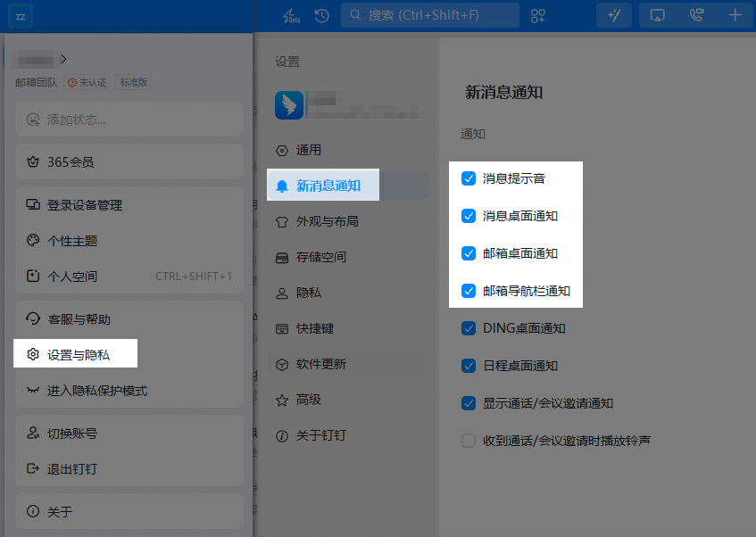
Task: Switch to 外观与布局 settings tab
Action: click(x=327, y=221)
